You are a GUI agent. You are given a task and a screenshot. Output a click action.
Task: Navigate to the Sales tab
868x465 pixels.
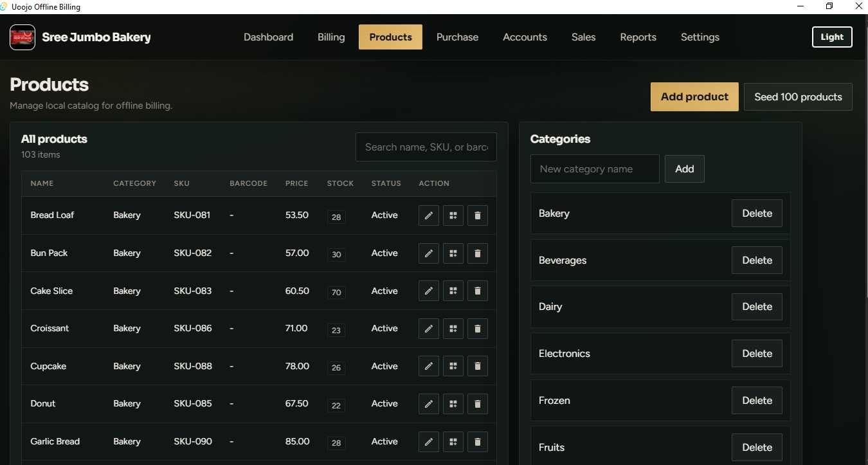pyautogui.click(x=583, y=37)
